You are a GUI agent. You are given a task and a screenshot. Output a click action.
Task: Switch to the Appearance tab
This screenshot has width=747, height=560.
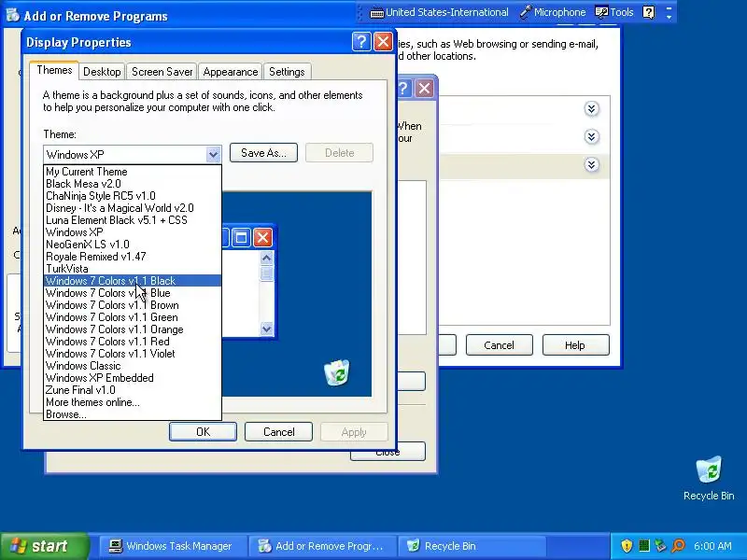tap(230, 72)
